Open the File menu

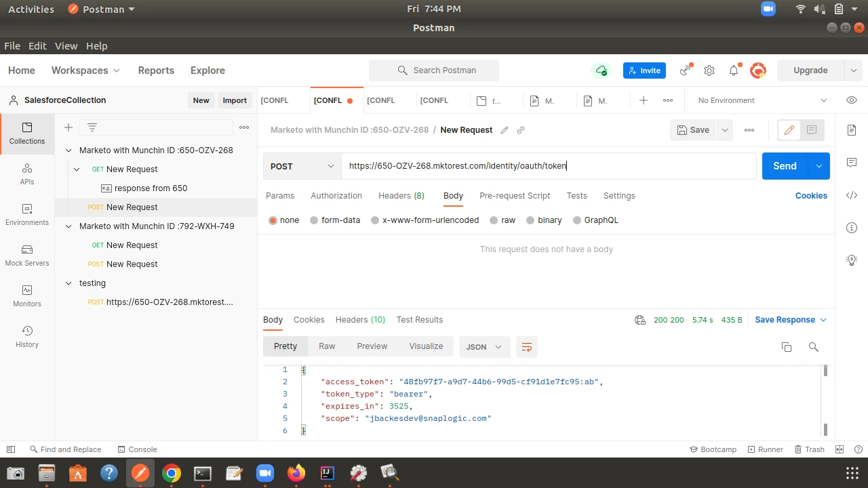tap(12, 46)
